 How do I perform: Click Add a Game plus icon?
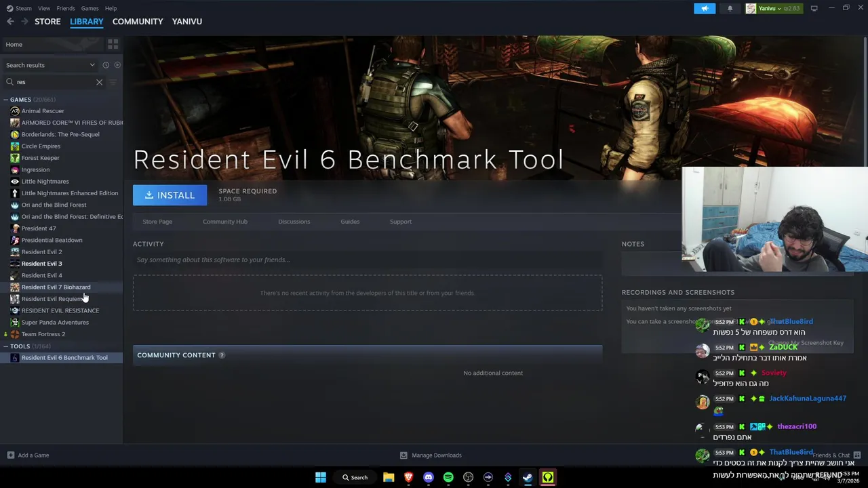[x=10, y=455]
